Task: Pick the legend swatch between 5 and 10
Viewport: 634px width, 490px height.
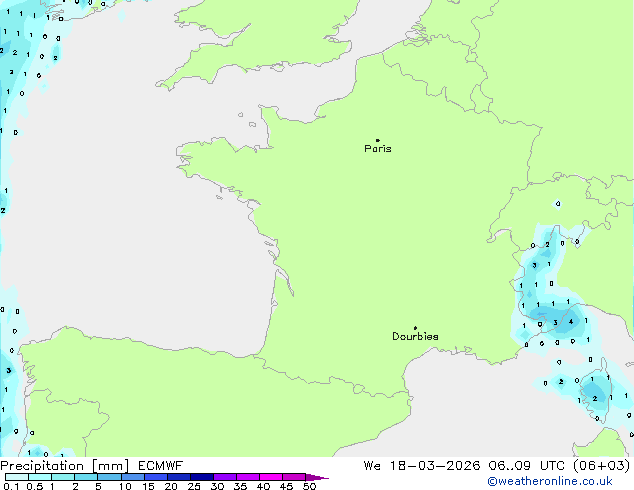Action: point(110,477)
